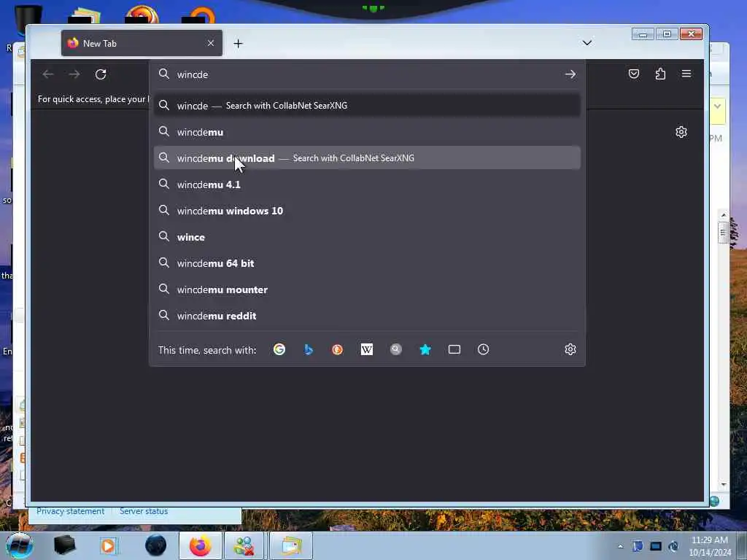Go back using the back arrow
747x560 pixels.
pyautogui.click(x=47, y=74)
